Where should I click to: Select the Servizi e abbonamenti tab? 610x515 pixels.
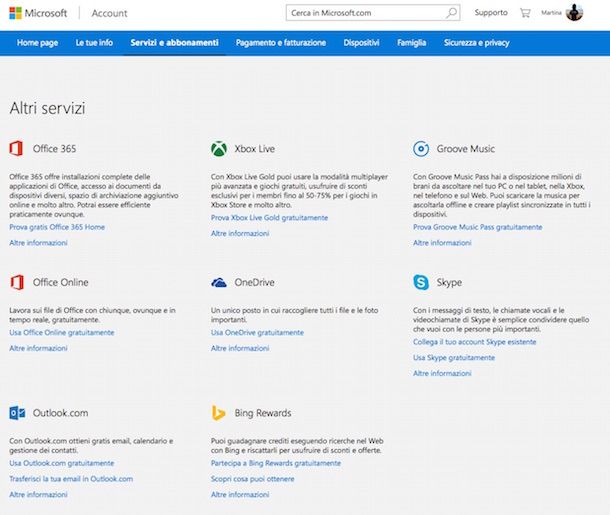point(174,43)
